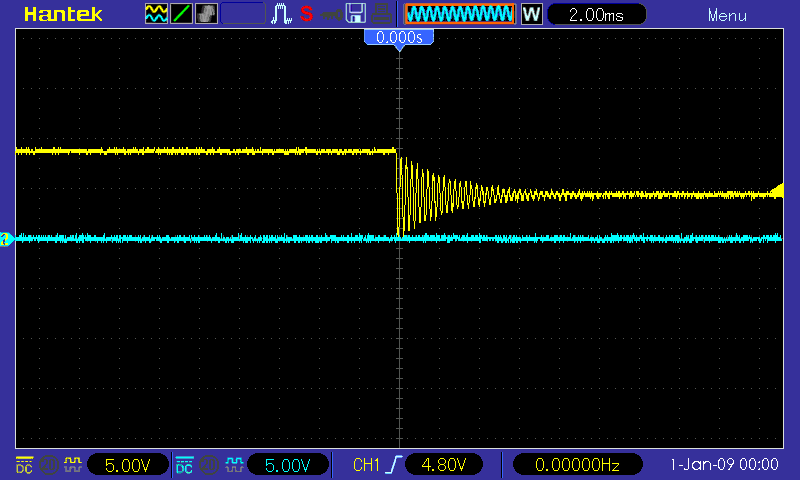
Task: Click the 0.00000Hz frequency counter readout
Action: pos(577,465)
